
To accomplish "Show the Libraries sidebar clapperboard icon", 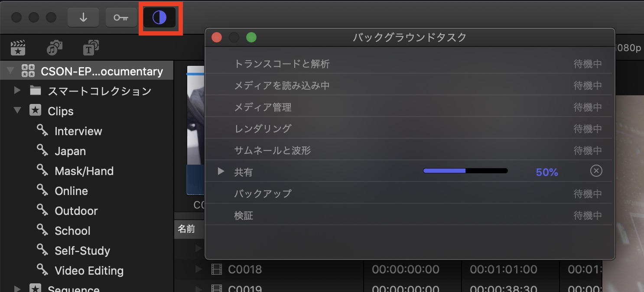I will pyautogui.click(x=18, y=48).
